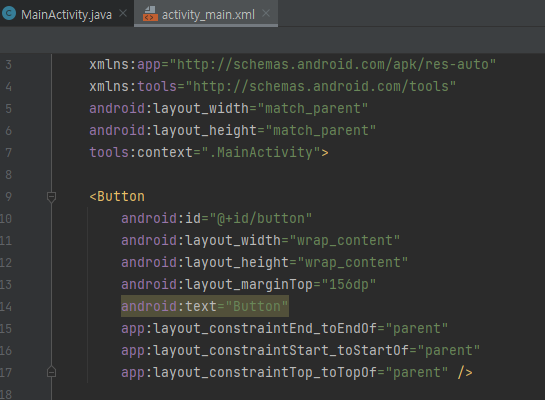545x400 pixels.
Task: Click line number 3 in the gutter
Action: 8,65
